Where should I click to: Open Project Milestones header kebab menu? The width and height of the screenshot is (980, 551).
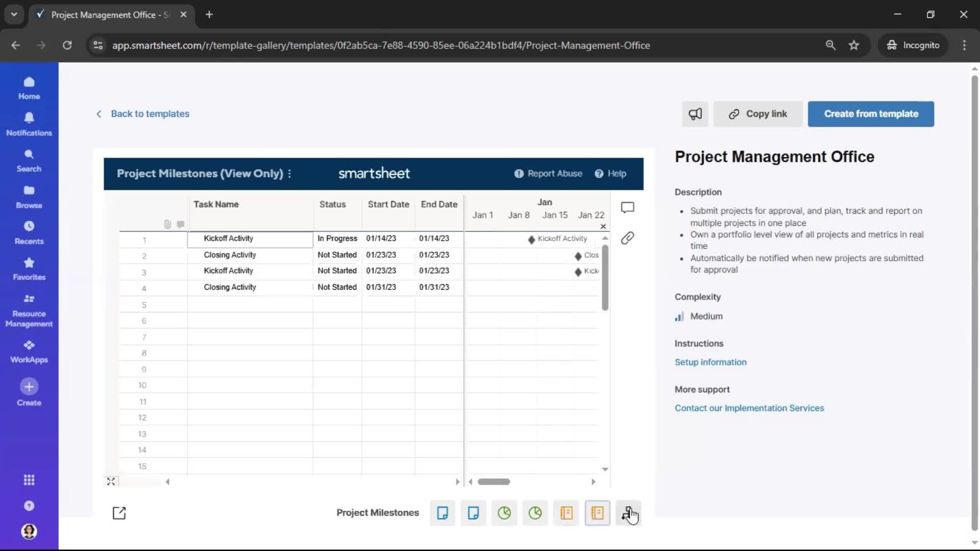[x=289, y=173]
